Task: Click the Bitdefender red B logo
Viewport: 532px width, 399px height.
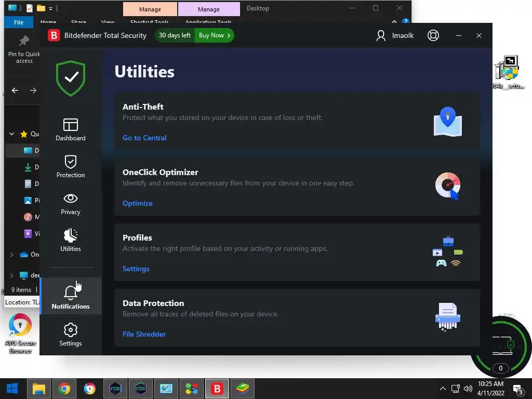Action: tap(54, 35)
